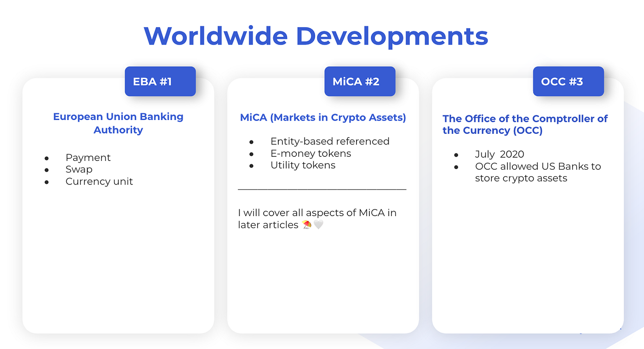This screenshot has width=644, height=349.
Task: Click the "Swap" bullet item
Action: (79, 169)
